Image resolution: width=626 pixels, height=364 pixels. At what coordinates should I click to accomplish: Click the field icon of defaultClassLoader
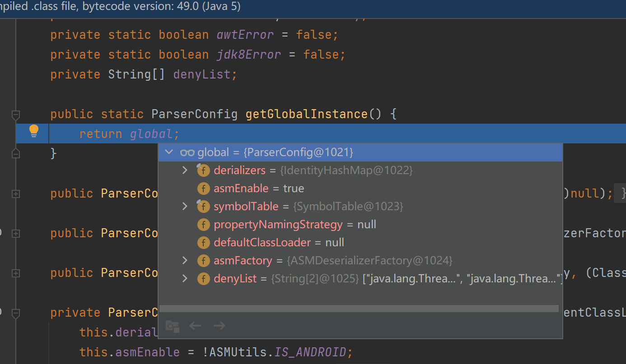click(204, 243)
